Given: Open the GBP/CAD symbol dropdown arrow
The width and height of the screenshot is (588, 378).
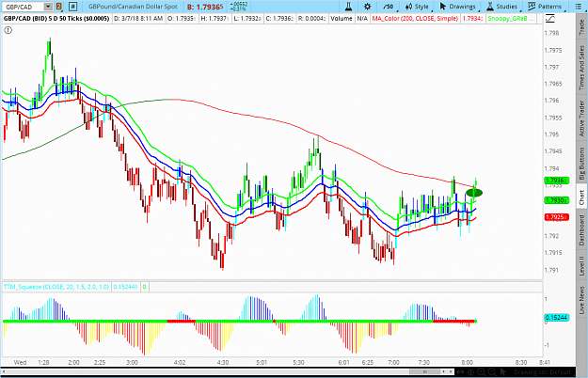Looking at the screenshot, I should point(48,7).
